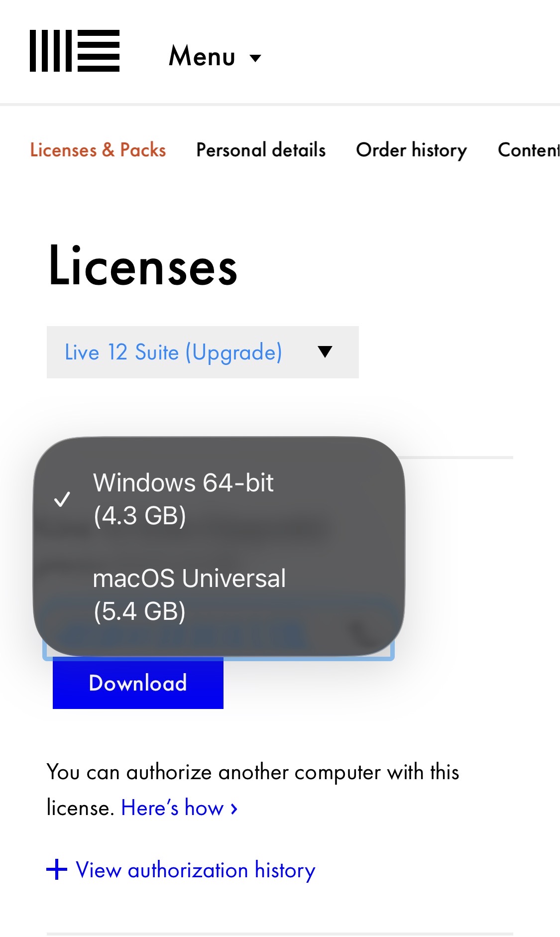
Task: Click the Licenses page heading
Action: click(143, 266)
